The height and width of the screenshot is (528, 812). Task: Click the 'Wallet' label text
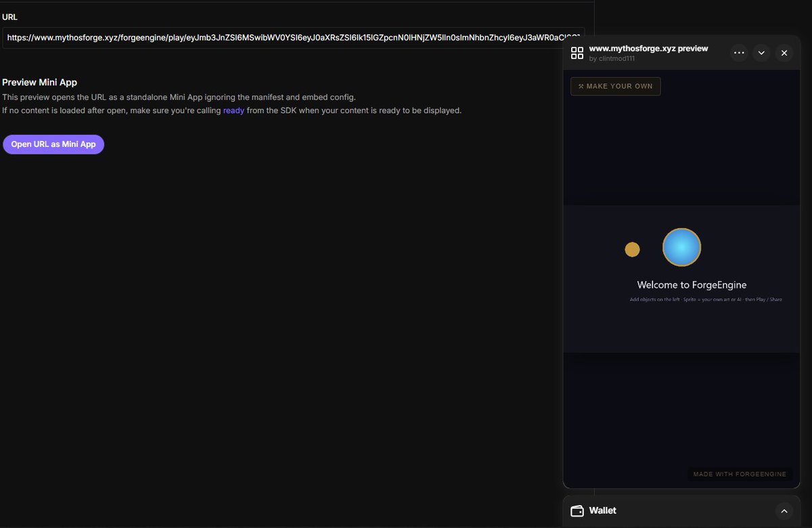pyautogui.click(x=602, y=510)
